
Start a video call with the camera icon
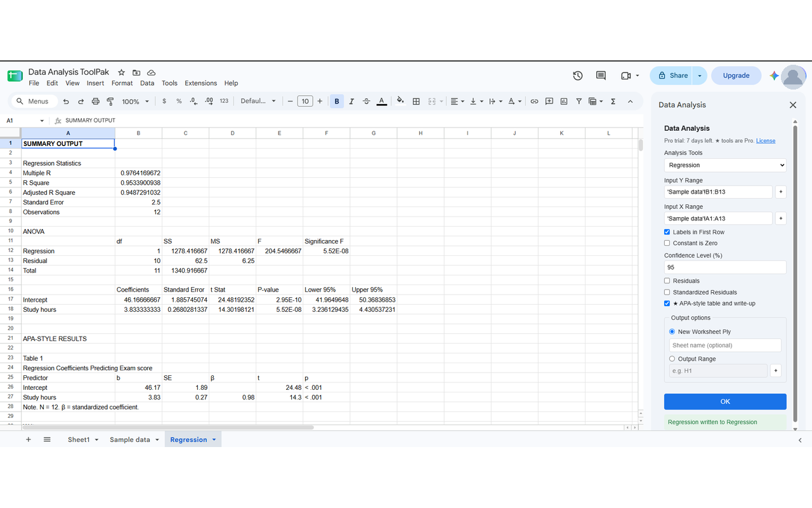[x=626, y=76]
